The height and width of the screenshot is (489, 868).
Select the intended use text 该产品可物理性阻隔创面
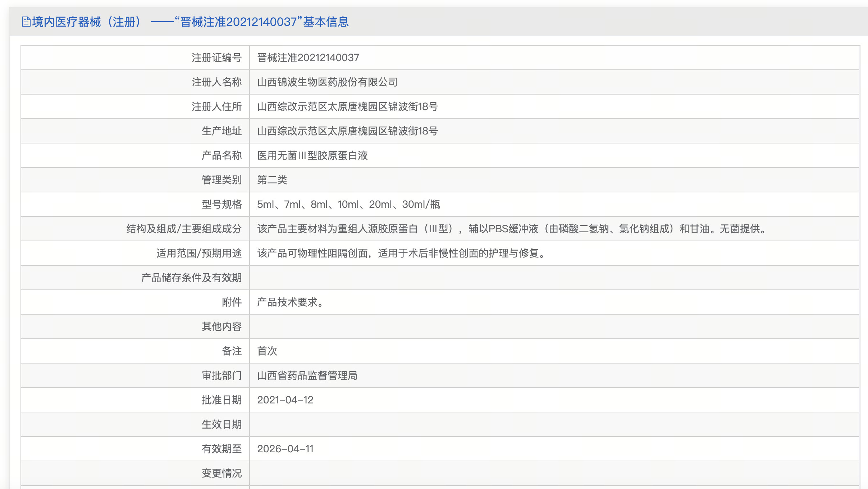tap(402, 253)
